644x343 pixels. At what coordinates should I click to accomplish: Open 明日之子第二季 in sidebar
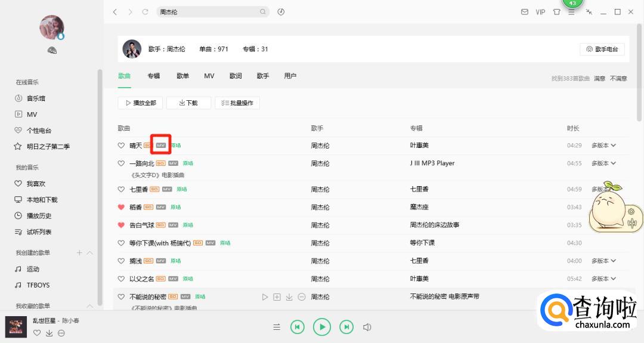tap(48, 146)
